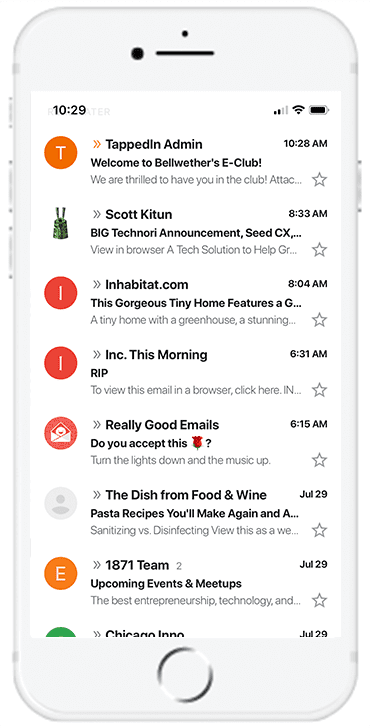Click the orange importance marker beside TappedIn Admin
This screenshot has height=728, width=370.
tap(97, 144)
